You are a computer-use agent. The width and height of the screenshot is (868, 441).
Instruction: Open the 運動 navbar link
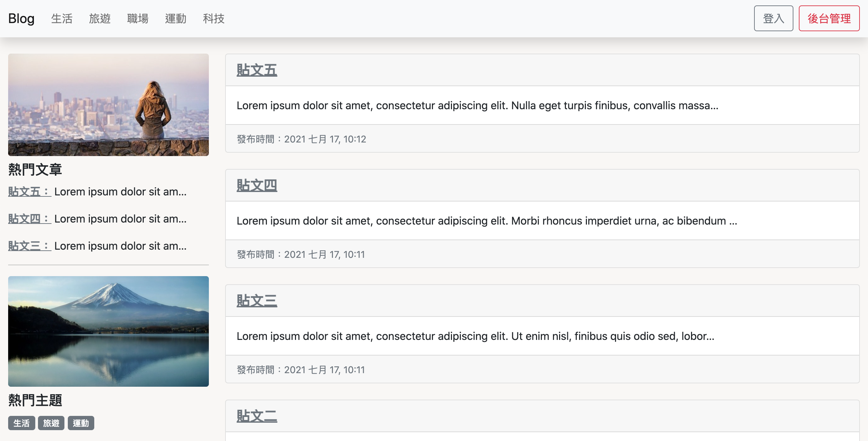point(176,18)
